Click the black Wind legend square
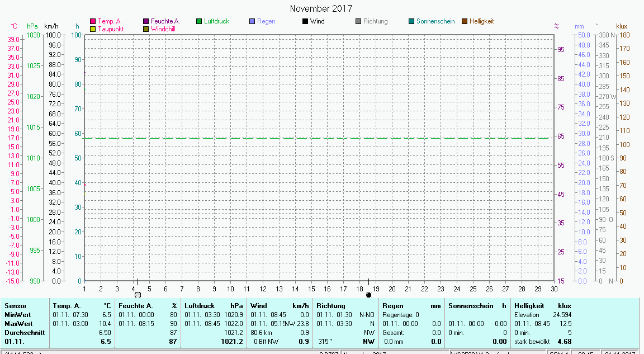Viewport: 644px width, 354px height. (305, 22)
